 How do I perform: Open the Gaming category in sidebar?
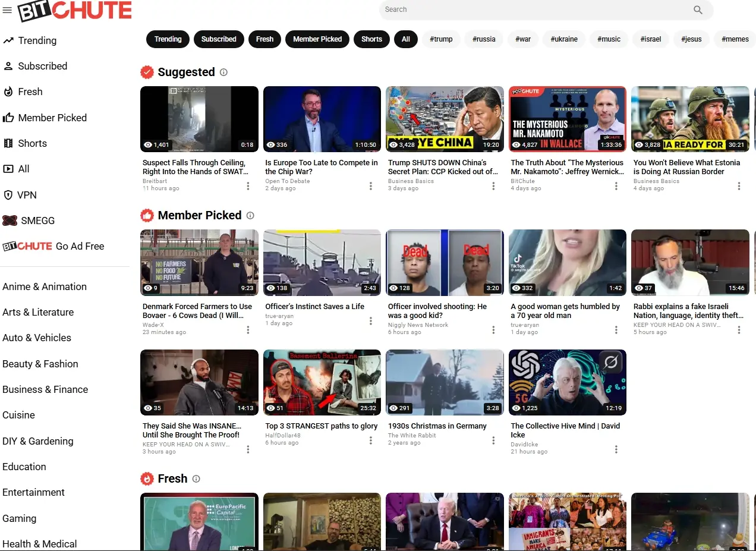point(20,518)
